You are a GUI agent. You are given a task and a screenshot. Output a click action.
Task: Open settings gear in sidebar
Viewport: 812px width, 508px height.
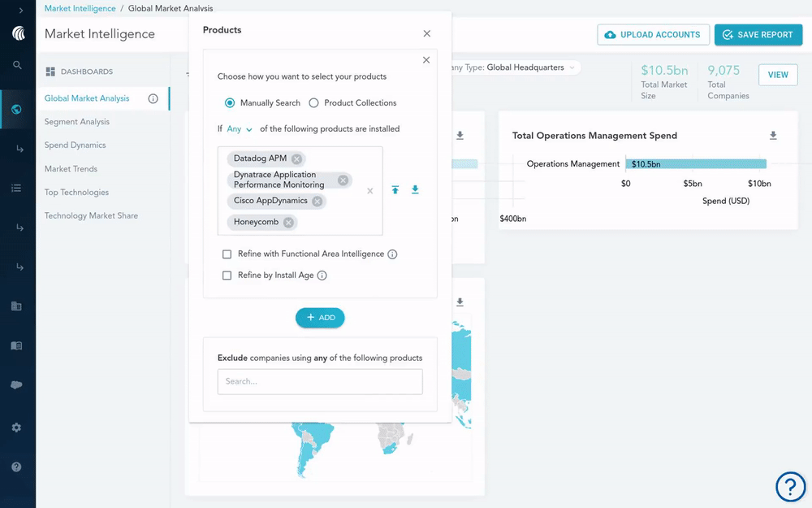[x=16, y=428]
